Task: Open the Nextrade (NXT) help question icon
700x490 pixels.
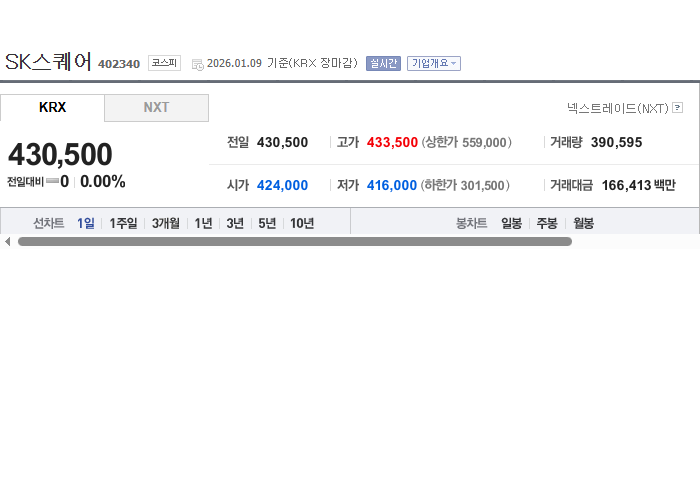Action: click(x=677, y=108)
